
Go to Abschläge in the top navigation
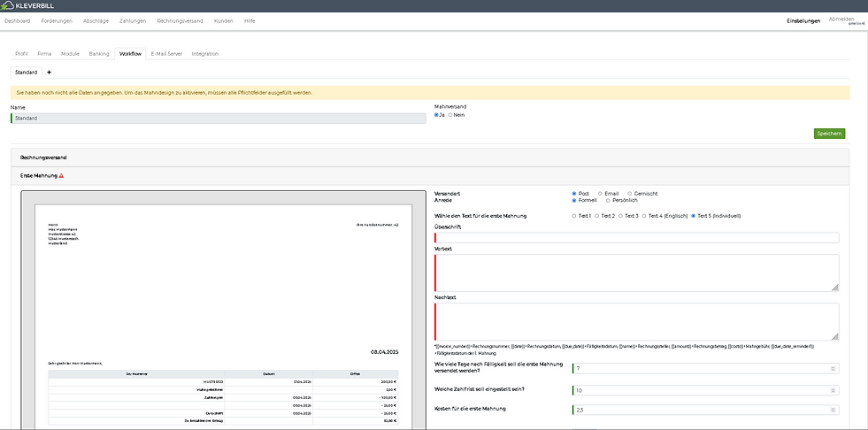pos(96,21)
